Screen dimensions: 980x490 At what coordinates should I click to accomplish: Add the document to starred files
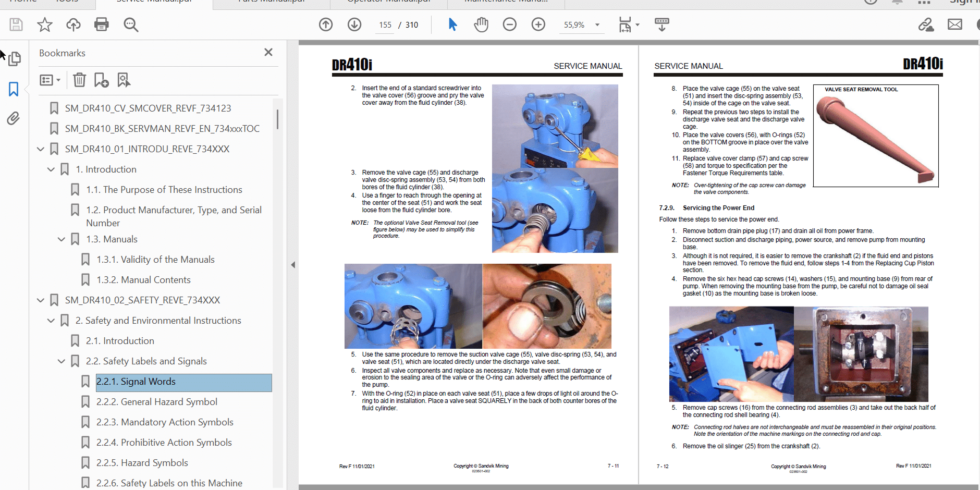[45, 24]
